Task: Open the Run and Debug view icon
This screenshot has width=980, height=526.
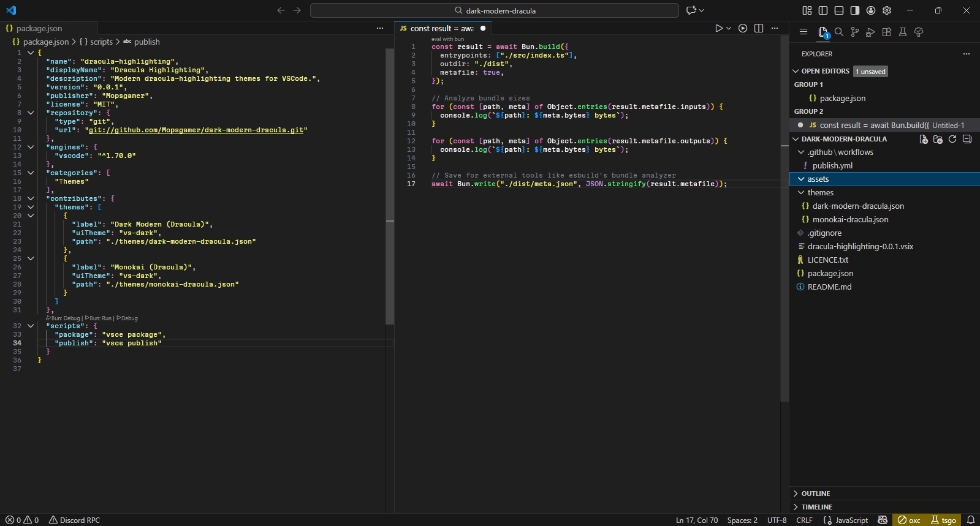Action: pyautogui.click(x=871, y=32)
